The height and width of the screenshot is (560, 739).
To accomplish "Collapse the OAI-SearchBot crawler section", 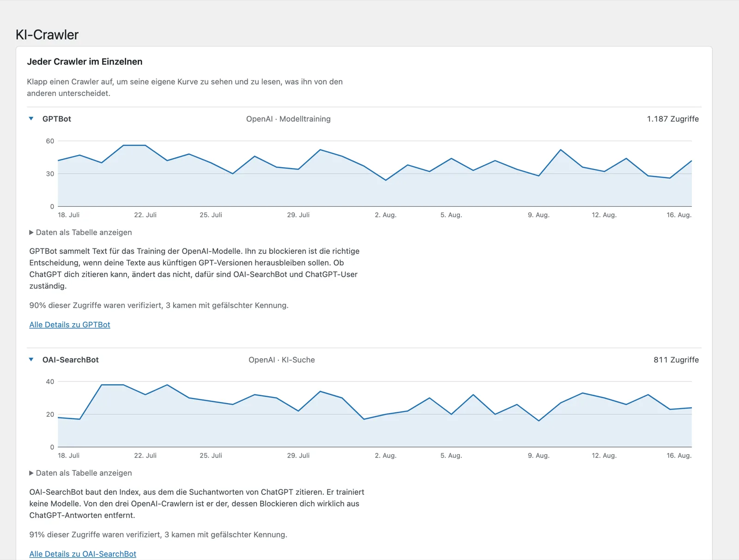I will tap(31, 360).
